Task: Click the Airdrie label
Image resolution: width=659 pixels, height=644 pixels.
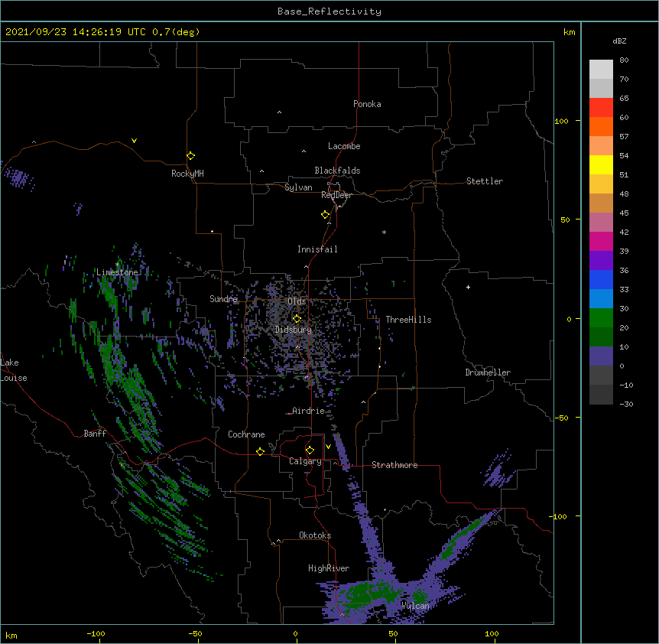Action: click(x=308, y=411)
